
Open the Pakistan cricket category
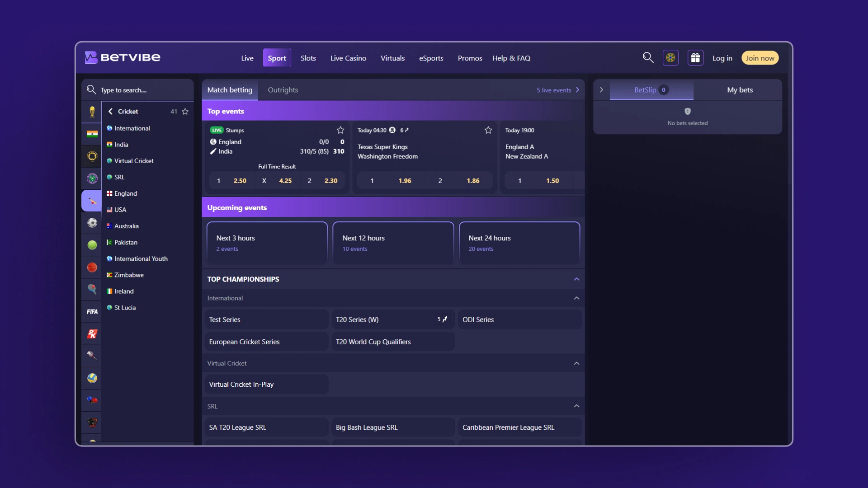pyautogui.click(x=126, y=242)
